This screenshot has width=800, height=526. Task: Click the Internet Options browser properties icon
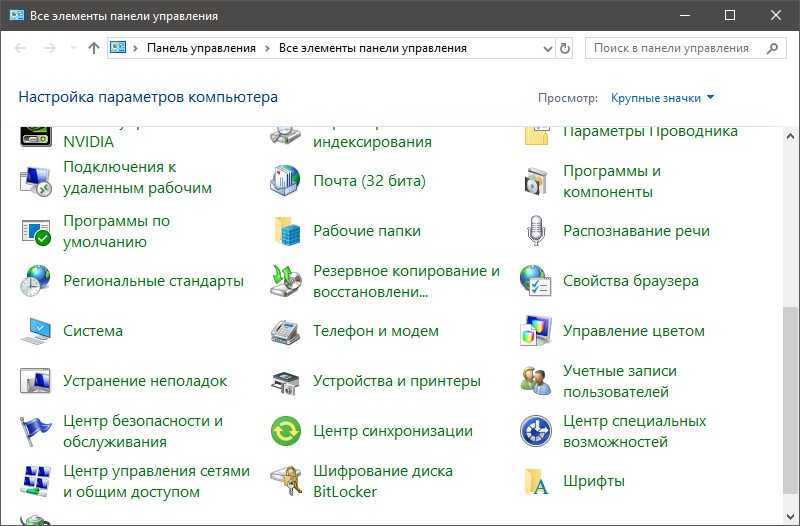click(536, 281)
